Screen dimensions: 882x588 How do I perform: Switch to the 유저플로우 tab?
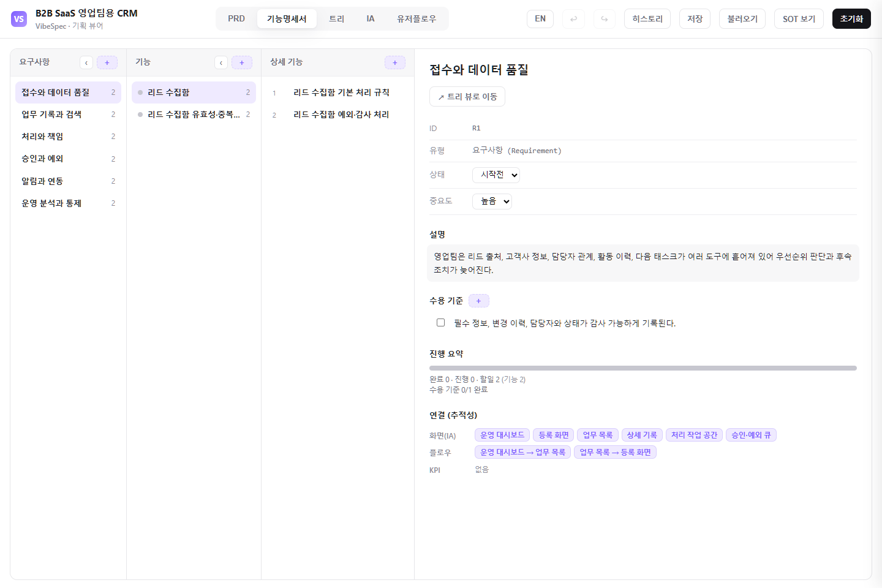417,19
